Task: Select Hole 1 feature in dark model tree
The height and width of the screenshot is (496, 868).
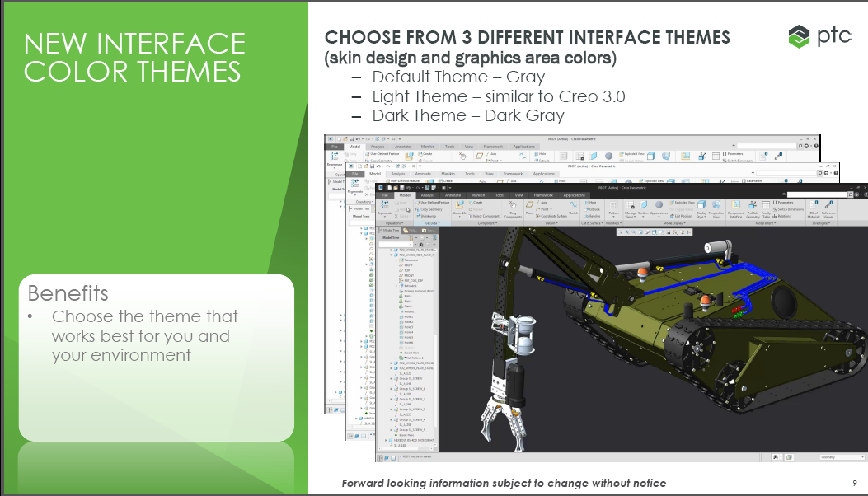Action: tap(409, 316)
